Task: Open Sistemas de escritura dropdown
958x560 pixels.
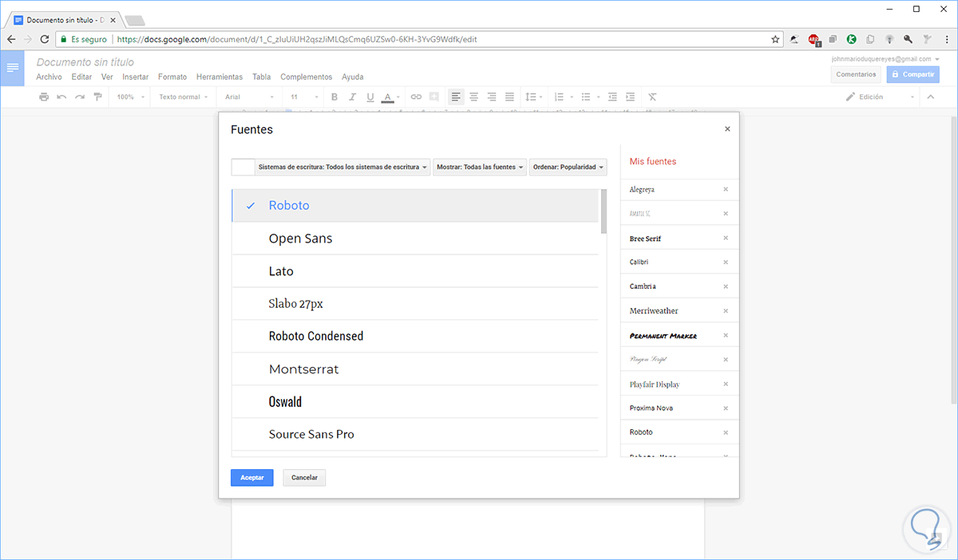Action: tap(342, 168)
